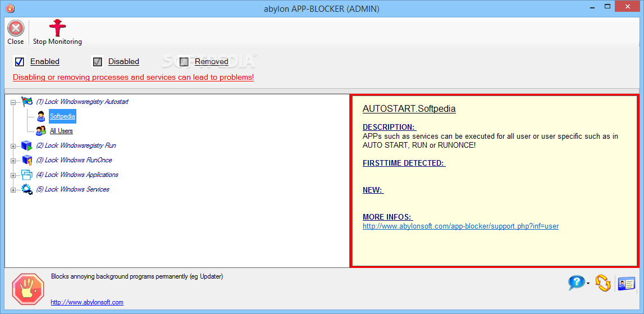Click the Disabled label text
644x314 pixels.
[124, 62]
